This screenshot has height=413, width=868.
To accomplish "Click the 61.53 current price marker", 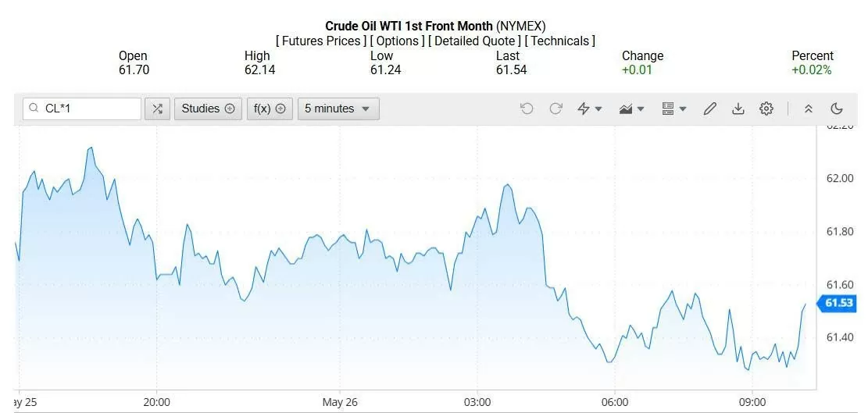I will click(x=838, y=303).
